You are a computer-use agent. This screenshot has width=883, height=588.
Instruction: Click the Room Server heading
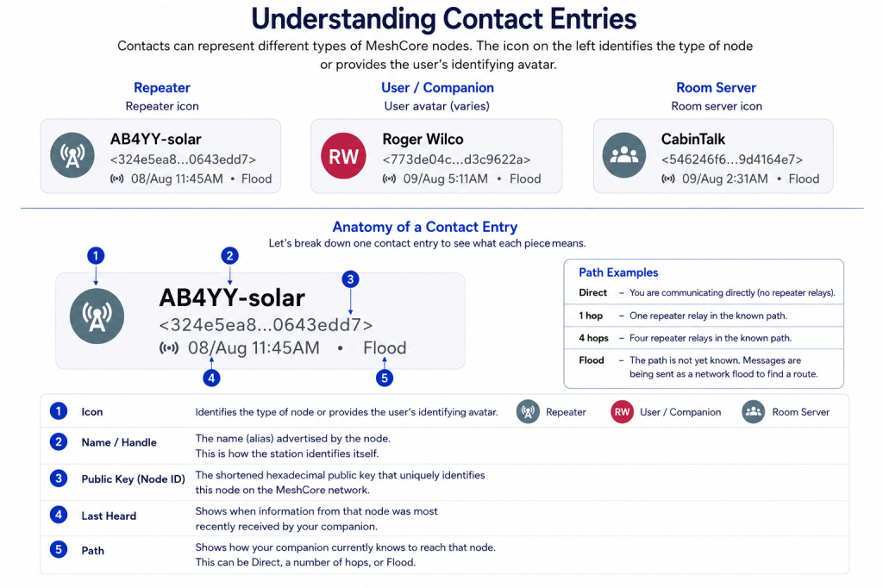pos(716,88)
